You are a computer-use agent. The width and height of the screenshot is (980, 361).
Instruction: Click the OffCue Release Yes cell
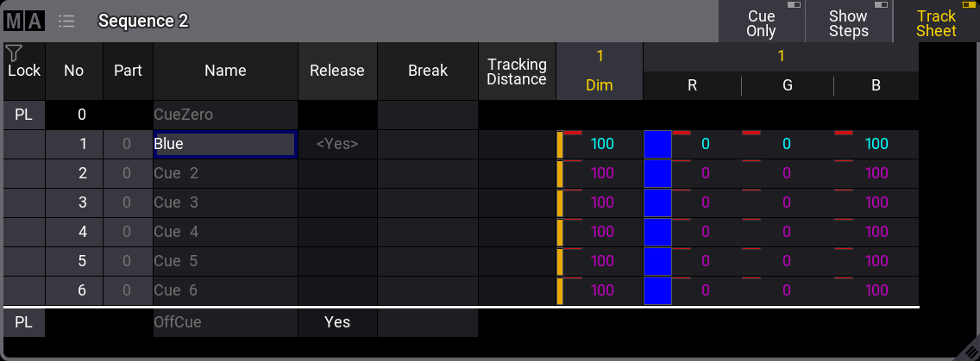[337, 322]
